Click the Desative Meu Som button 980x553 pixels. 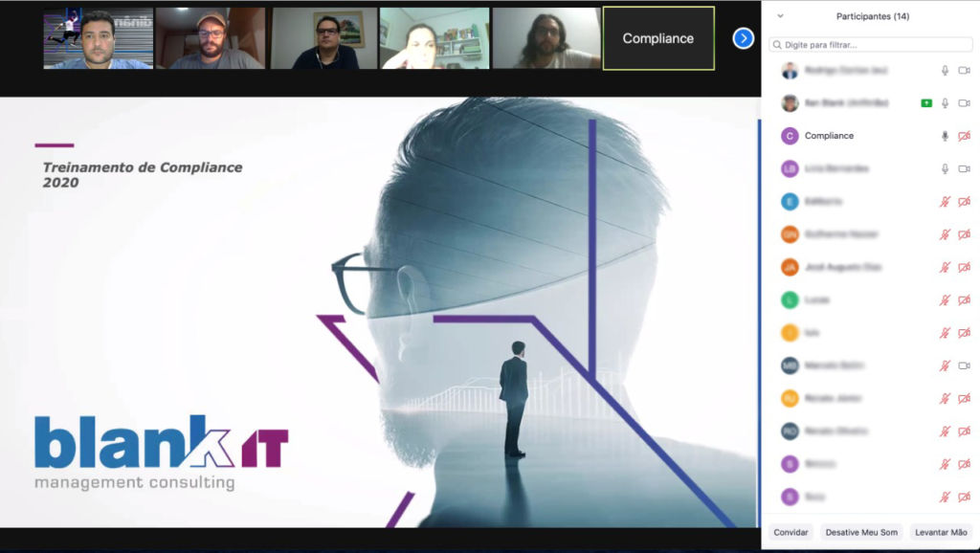861,532
